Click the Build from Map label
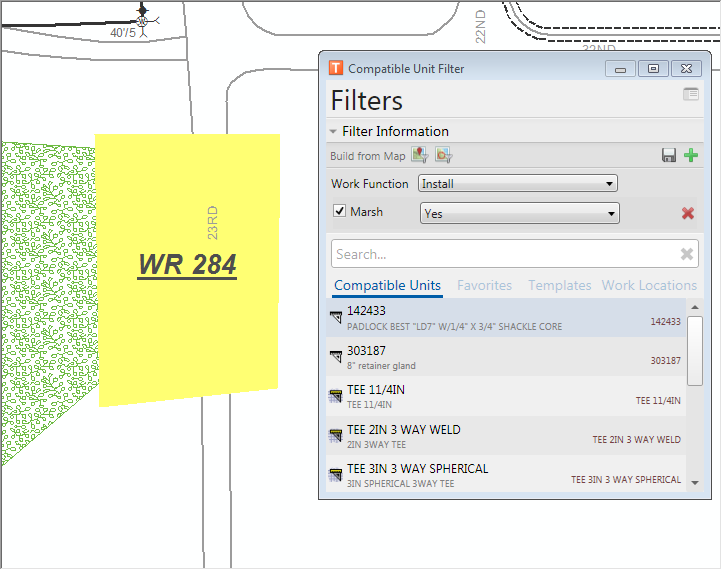Image resolution: width=722 pixels, height=570 pixels. tap(367, 156)
